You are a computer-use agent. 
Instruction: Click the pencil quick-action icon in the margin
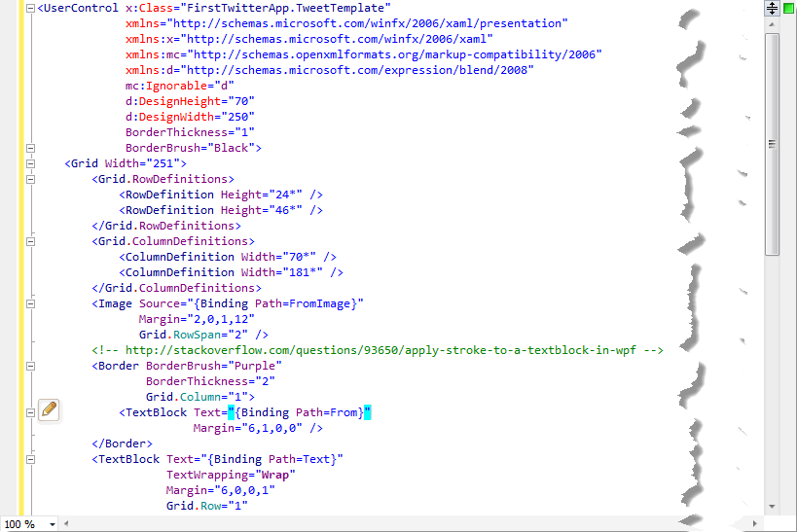tap(49, 409)
